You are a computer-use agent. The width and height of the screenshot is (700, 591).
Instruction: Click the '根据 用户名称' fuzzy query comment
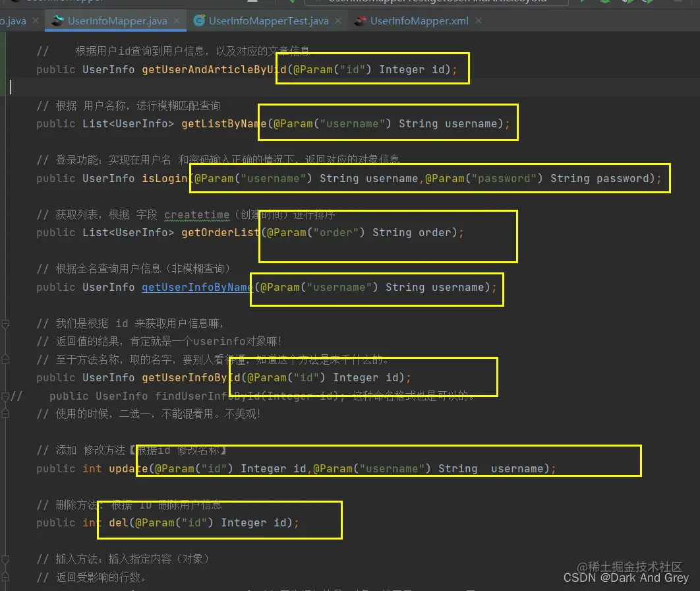pyautogui.click(x=128, y=106)
